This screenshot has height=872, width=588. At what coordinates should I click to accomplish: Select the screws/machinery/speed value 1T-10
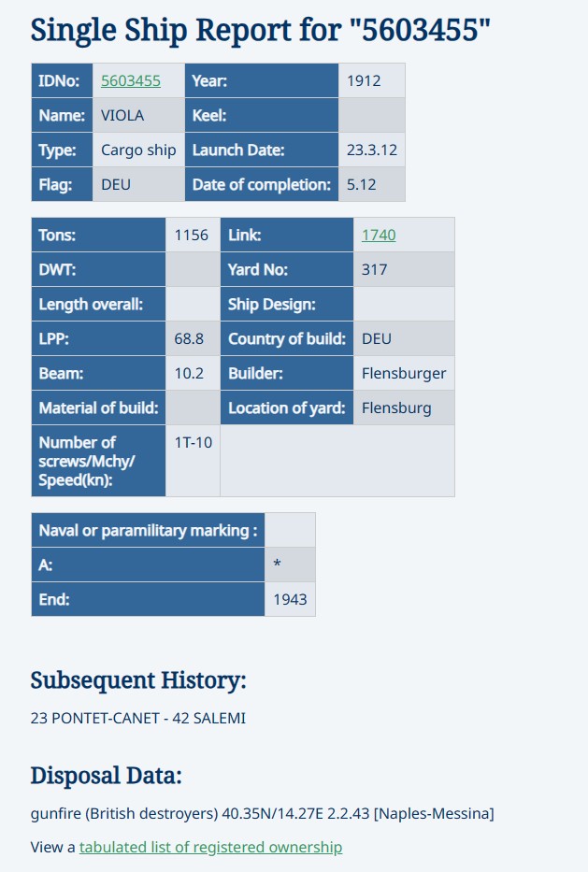point(194,442)
